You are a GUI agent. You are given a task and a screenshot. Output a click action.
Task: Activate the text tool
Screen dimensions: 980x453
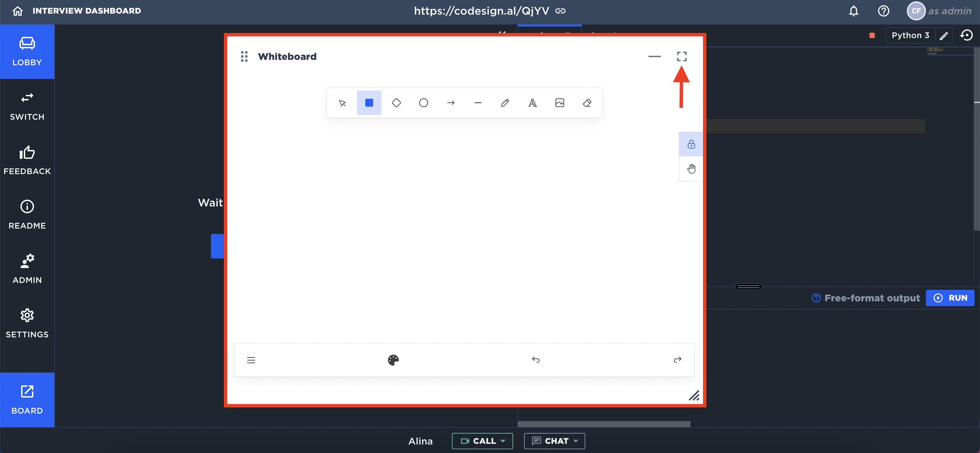point(532,103)
